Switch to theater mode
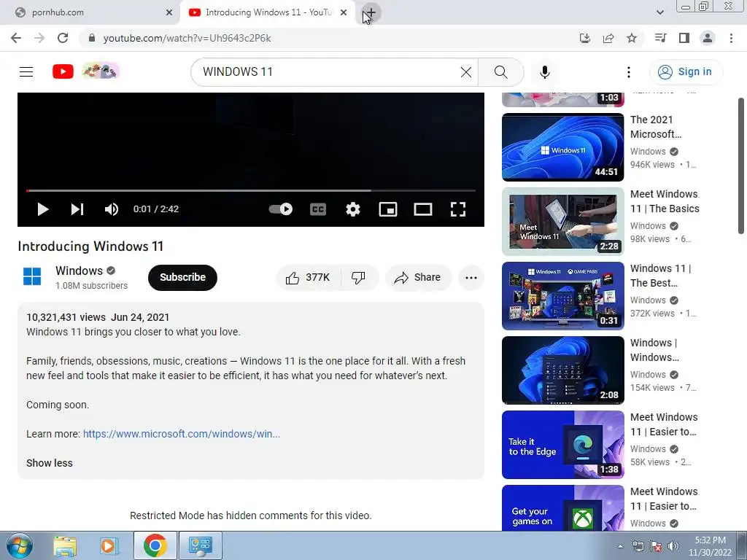Image resolution: width=747 pixels, height=560 pixels. point(423,209)
